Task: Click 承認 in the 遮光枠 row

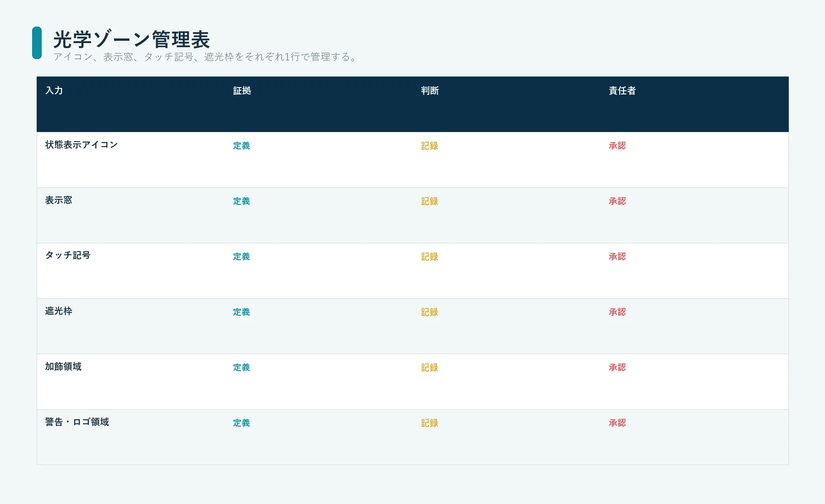Action: [x=617, y=312]
